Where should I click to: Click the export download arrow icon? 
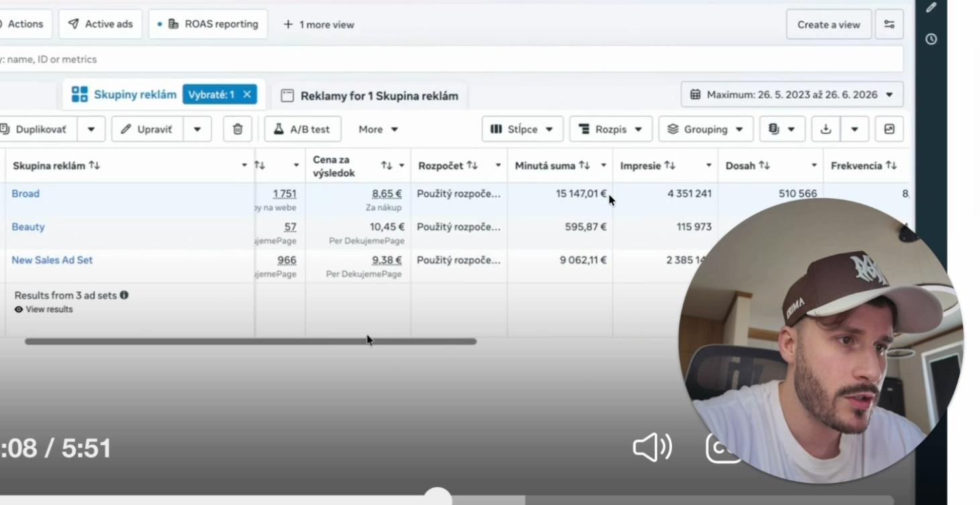coord(826,129)
